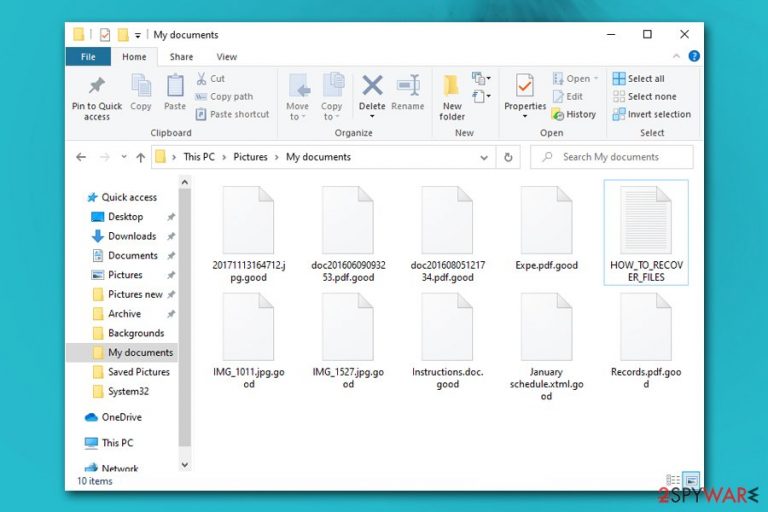Select file January schedule.xtml.good
The height and width of the screenshot is (512, 768).
[547, 347]
